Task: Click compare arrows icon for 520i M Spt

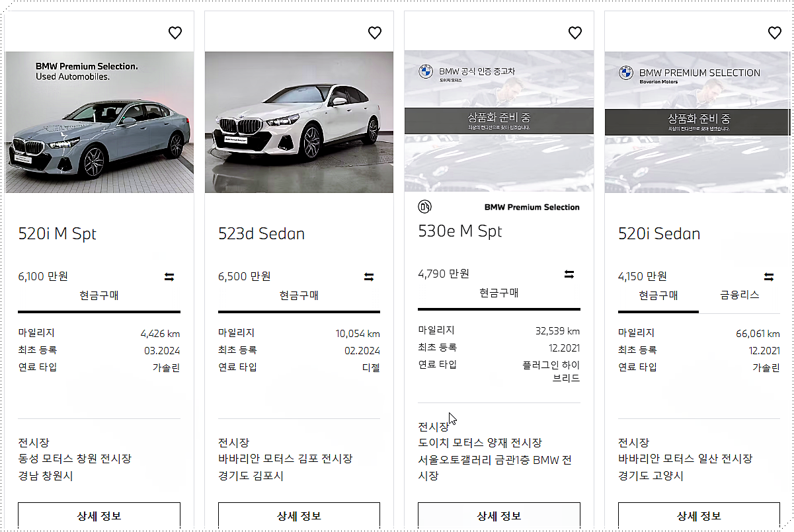Action: pyautogui.click(x=169, y=277)
